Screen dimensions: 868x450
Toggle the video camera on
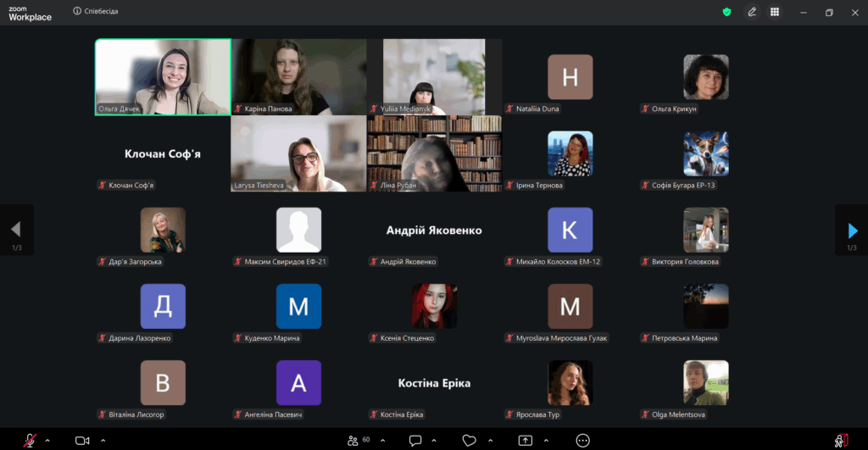coord(82,441)
